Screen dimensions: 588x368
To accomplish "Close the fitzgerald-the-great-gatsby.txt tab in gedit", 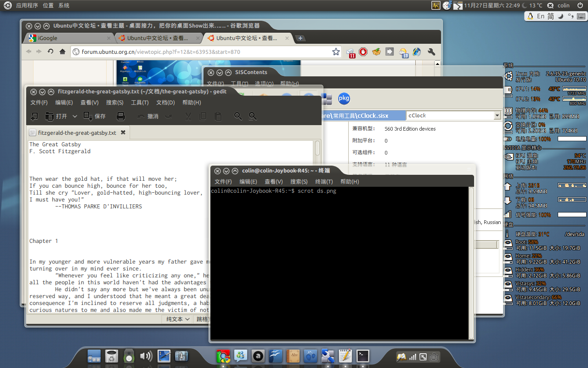I will 123,132.
